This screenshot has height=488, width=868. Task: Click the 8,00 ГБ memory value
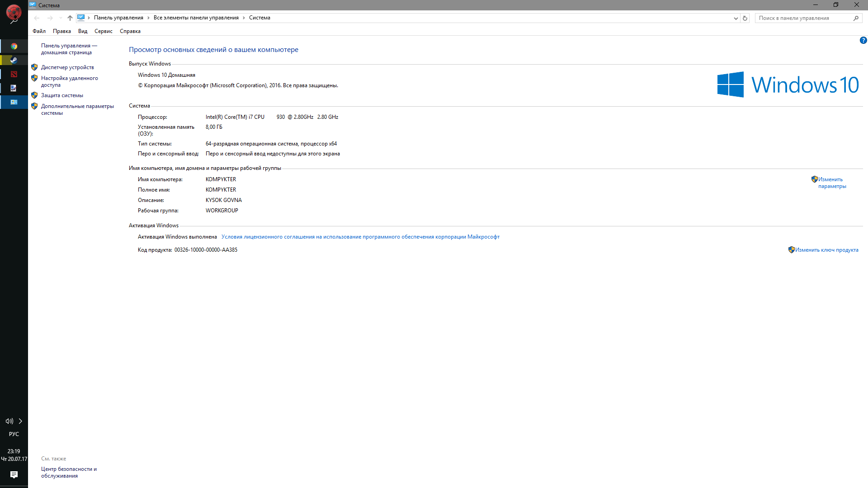click(x=214, y=127)
